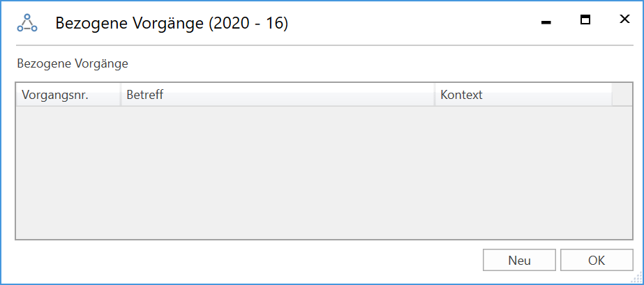Click the Bezogene Vorgänge section label
This screenshot has width=644, height=285.
(x=73, y=63)
